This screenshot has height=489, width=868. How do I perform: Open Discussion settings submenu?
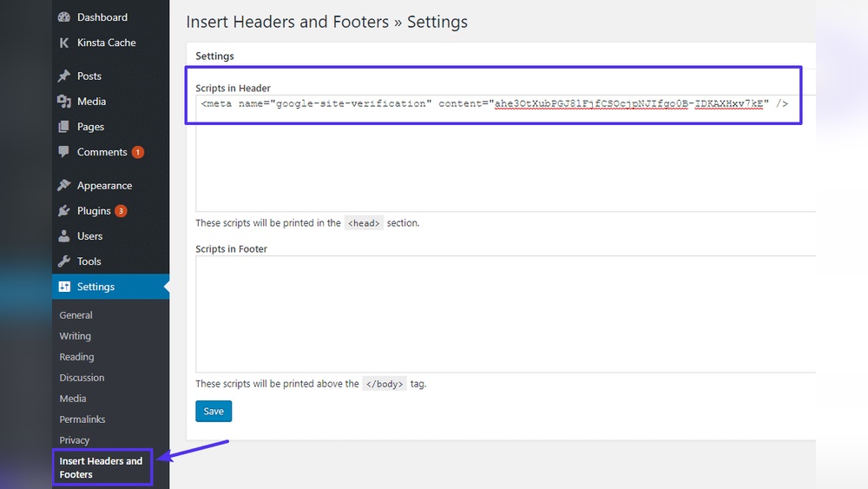click(x=82, y=378)
